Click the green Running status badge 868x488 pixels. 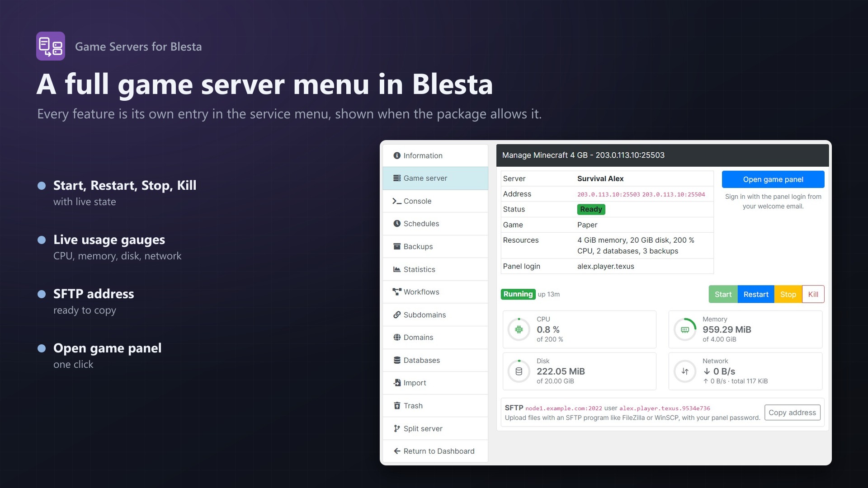tap(518, 294)
